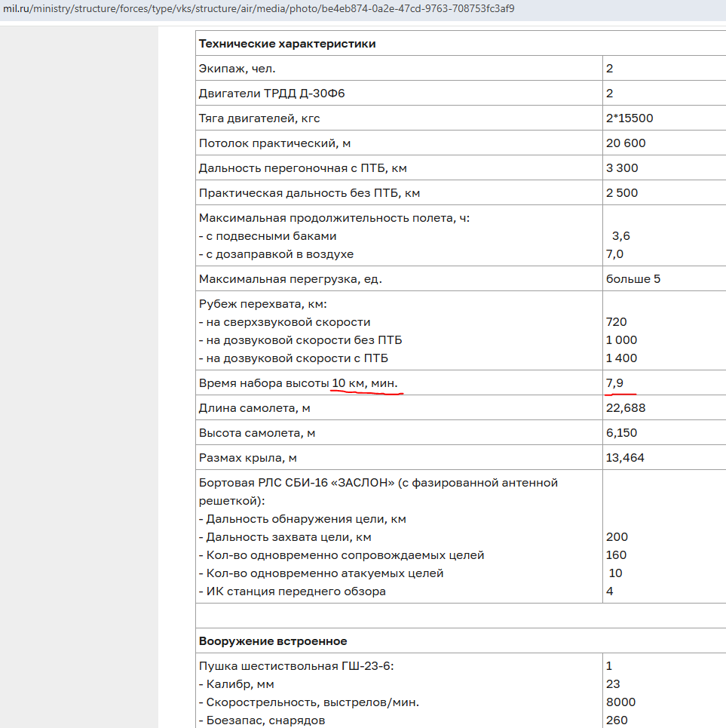Click the 'Длина самолета, м' label
The image size is (726, 728).
(x=255, y=409)
